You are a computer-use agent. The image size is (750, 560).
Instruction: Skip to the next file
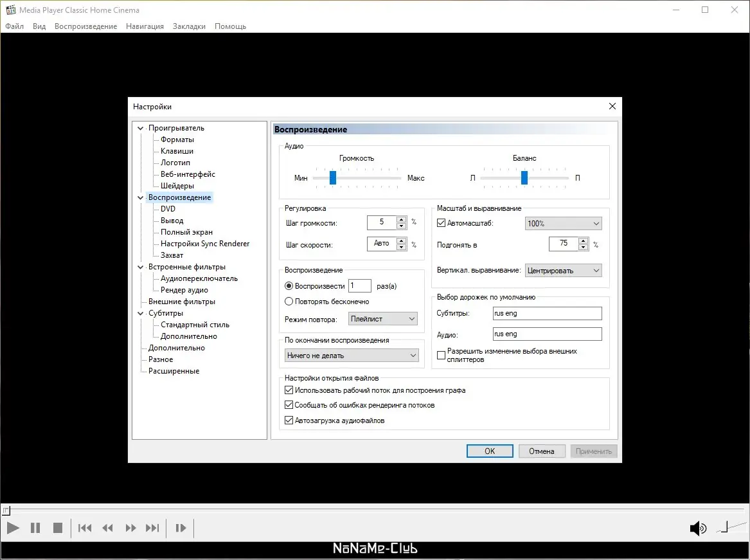pos(152,527)
